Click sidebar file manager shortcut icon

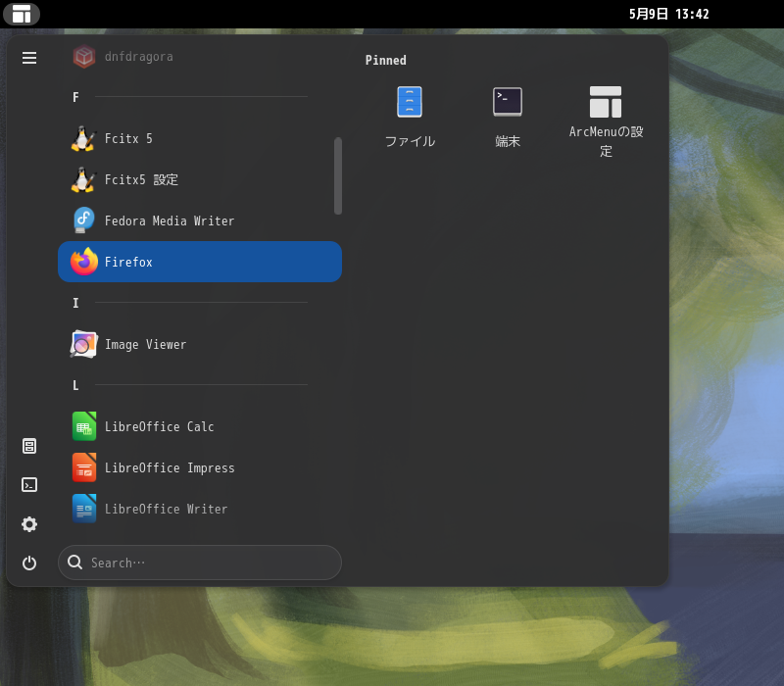[29, 446]
